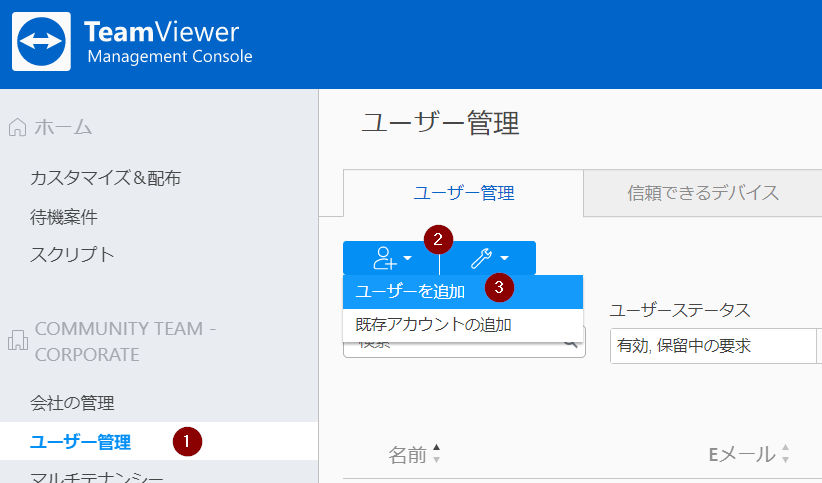Open ユーザーステータス dropdown showing 有効, 保留中の要求
This screenshot has height=483, width=822.
click(x=716, y=346)
